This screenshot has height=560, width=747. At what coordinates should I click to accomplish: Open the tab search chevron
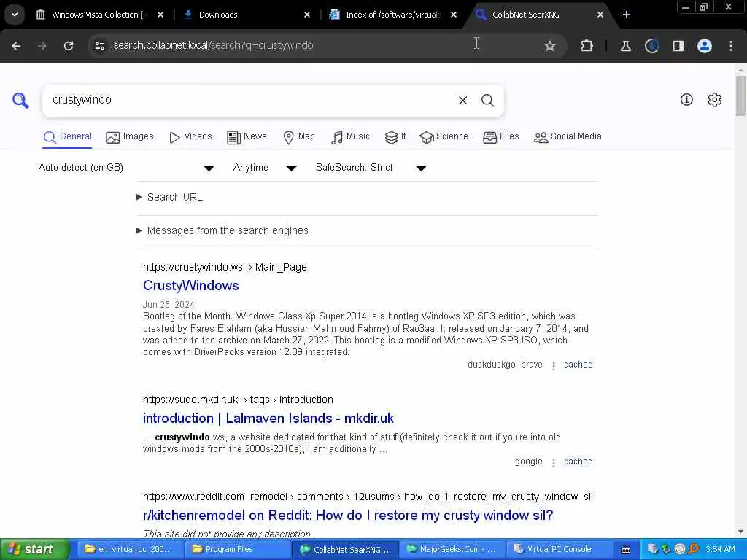click(15, 15)
